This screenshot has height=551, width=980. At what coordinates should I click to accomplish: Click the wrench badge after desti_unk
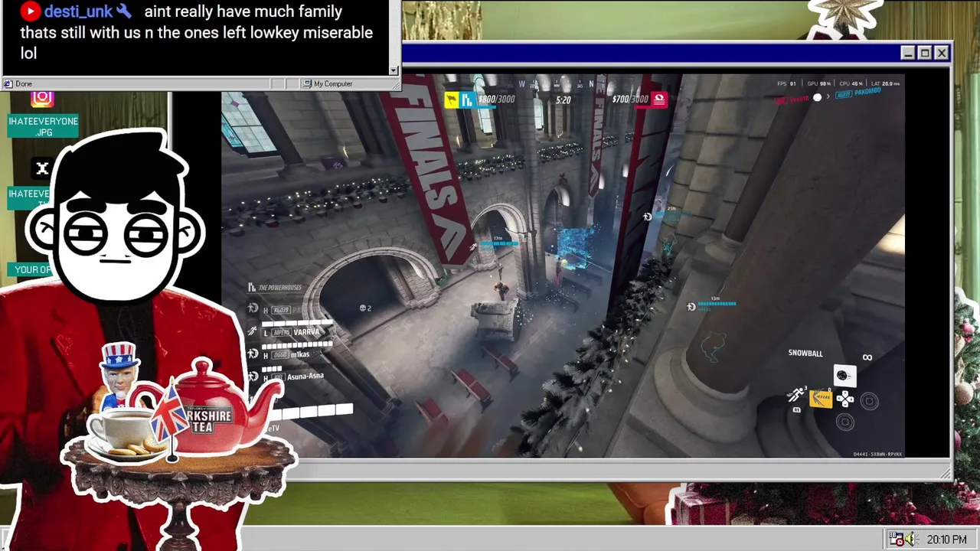coord(124,11)
